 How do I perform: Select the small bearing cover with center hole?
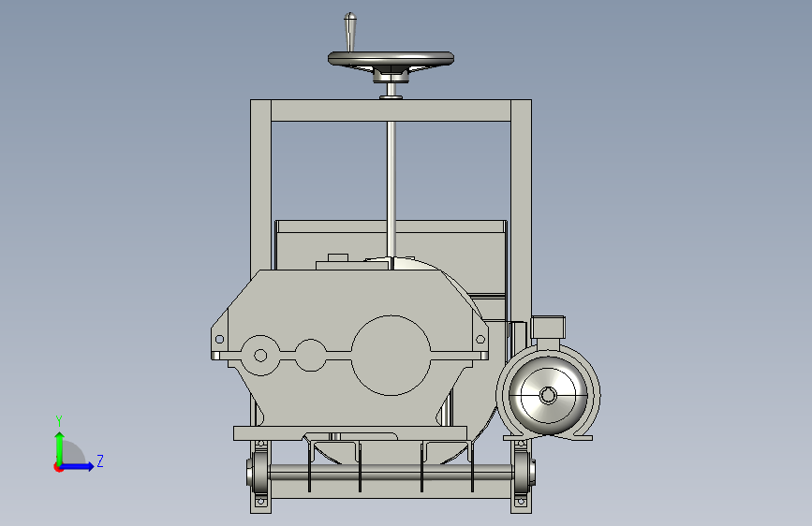click(x=260, y=355)
